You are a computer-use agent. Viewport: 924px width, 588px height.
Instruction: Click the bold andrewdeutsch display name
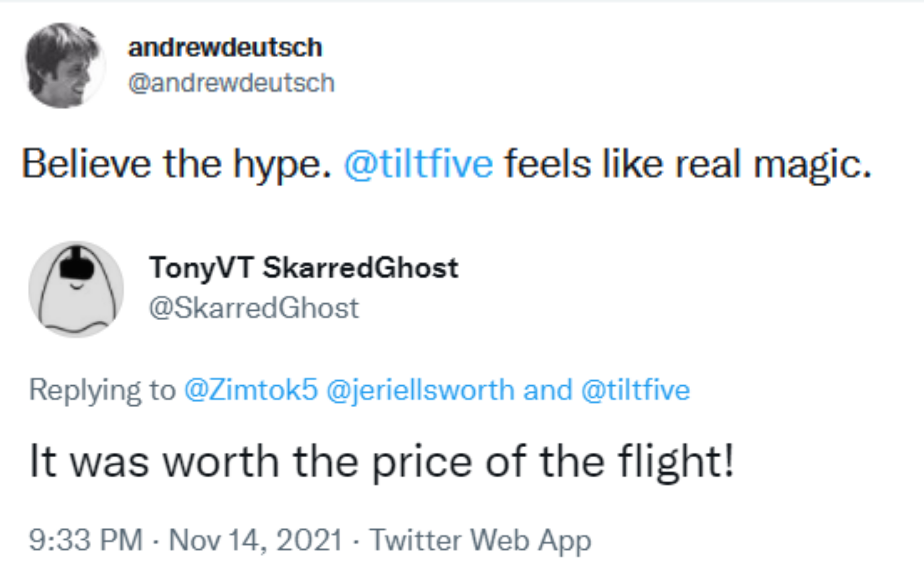[225, 48]
